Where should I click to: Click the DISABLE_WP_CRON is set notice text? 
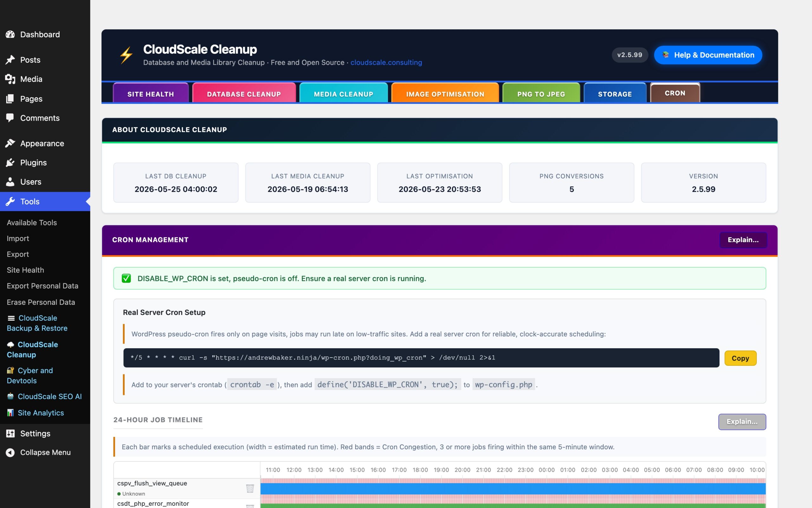tap(282, 278)
